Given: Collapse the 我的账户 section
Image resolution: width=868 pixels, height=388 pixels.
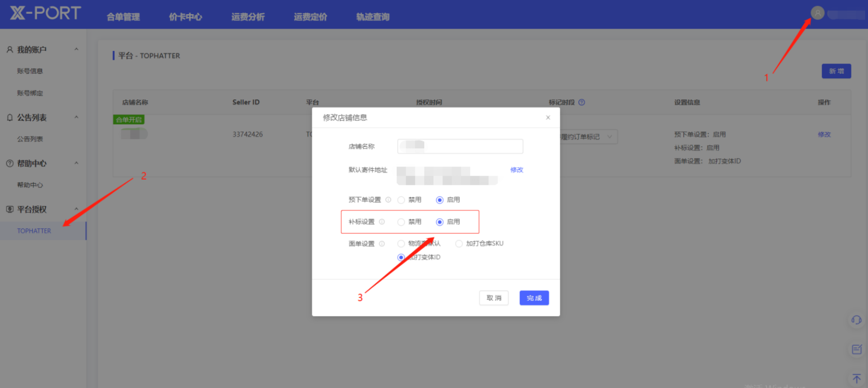Looking at the screenshot, I should pos(76,49).
